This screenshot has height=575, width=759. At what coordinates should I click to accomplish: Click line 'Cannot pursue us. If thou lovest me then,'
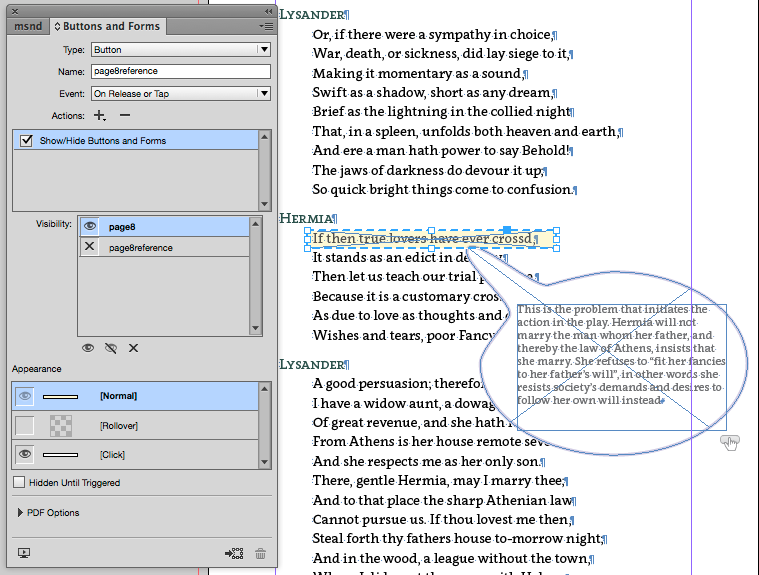point(443,519)
